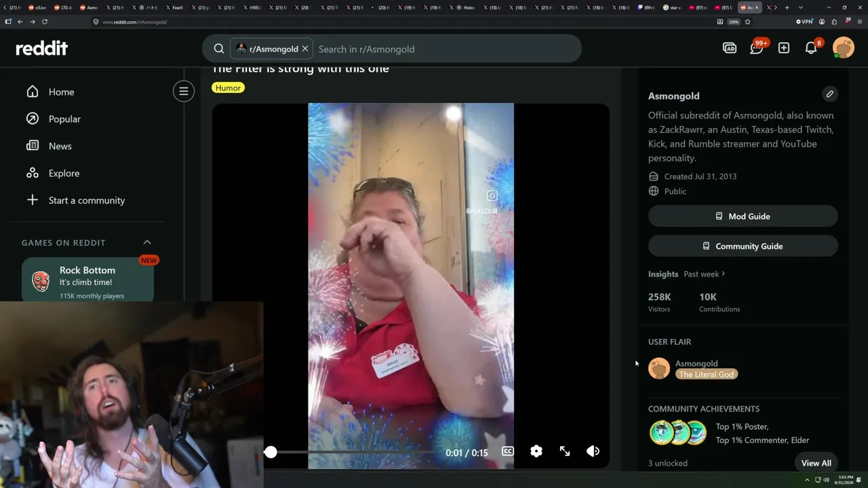Go back in browser
Image resolution: width=868 pixels, height=488 pixels.
[x=20, y=22]
